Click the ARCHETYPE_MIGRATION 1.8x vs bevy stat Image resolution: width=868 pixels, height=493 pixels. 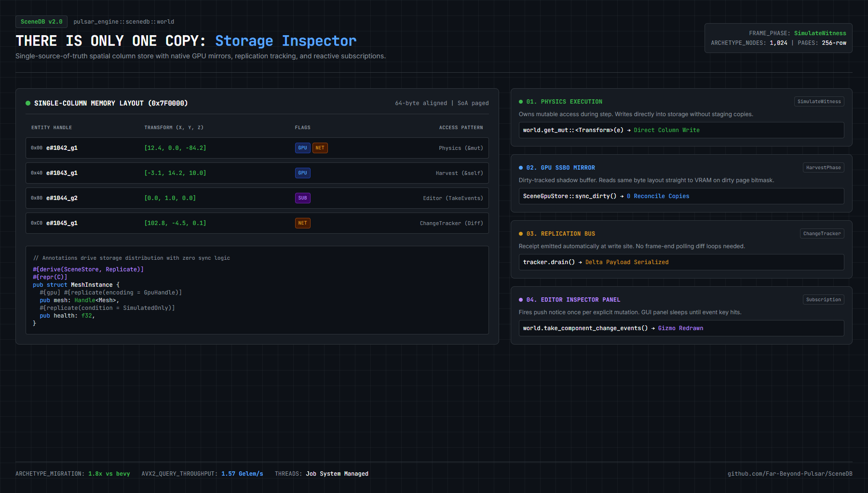pos(73,474)
